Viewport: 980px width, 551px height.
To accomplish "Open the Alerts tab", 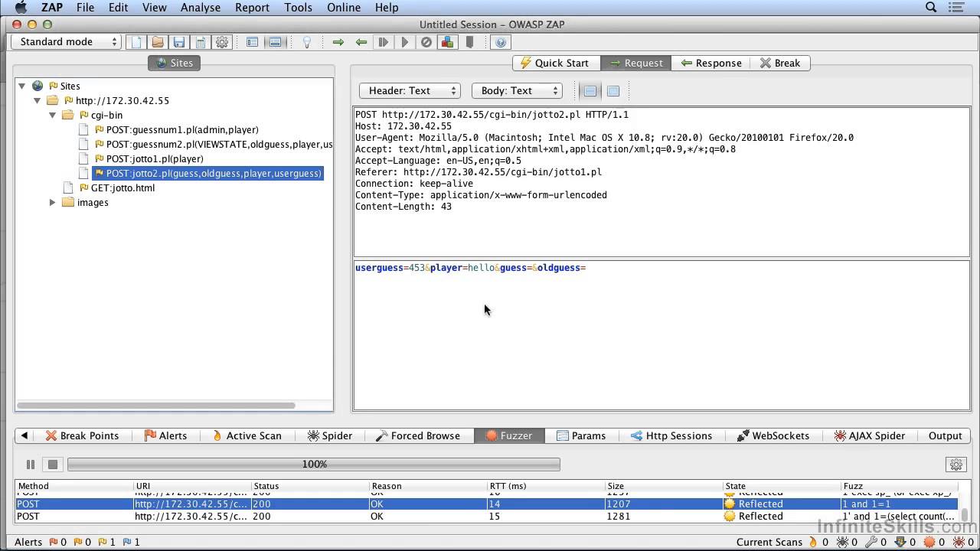I will point(165,435).
